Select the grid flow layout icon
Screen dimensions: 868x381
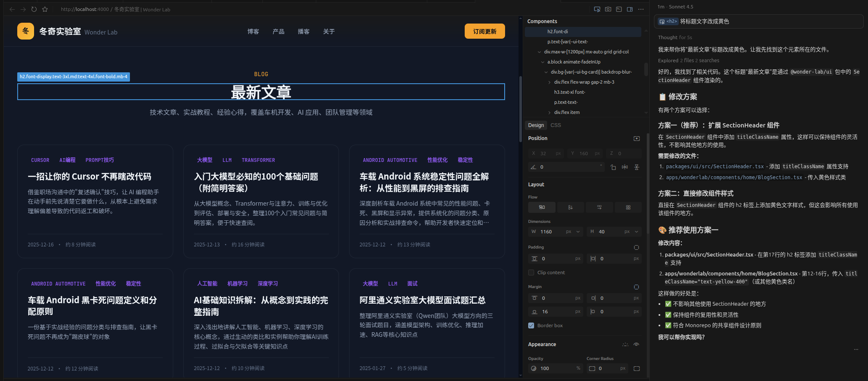click(628, 207)
